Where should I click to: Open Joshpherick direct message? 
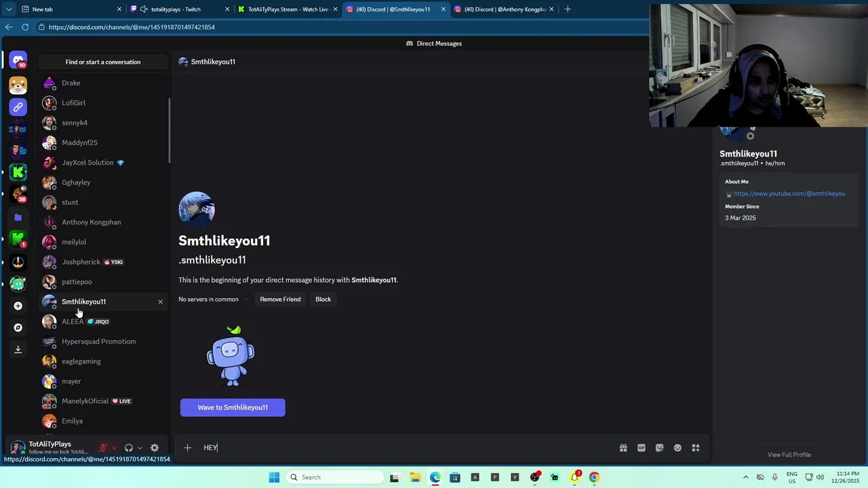coord(103,262)
